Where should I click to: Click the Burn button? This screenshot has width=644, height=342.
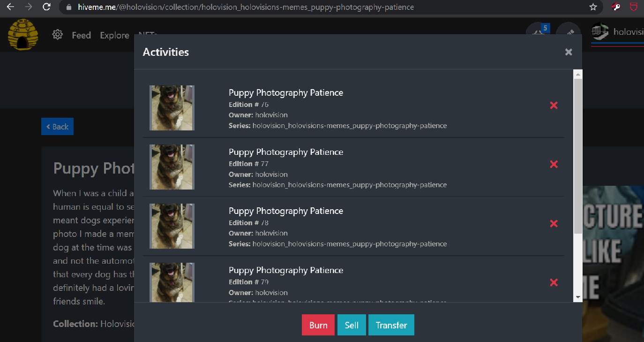[x=318, y=325]
